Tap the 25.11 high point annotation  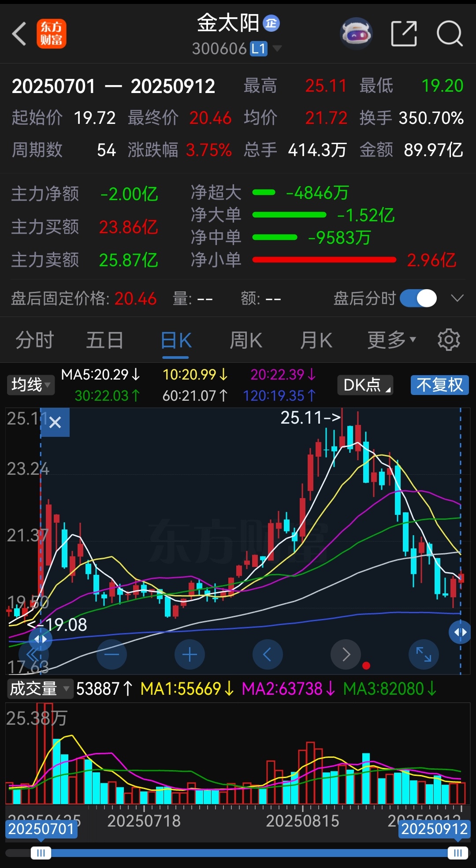(x=311, y=417)
